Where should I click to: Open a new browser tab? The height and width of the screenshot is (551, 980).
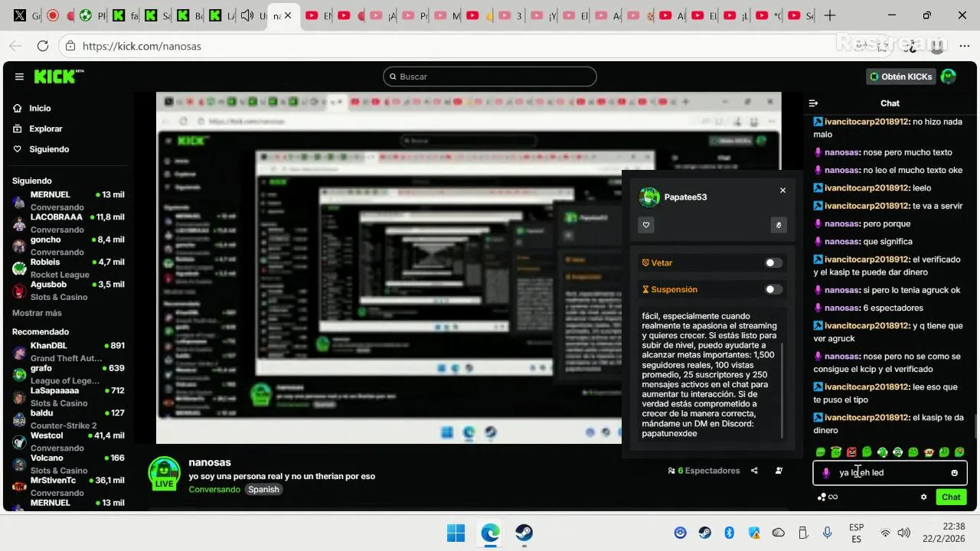click(x=830, y=15)
